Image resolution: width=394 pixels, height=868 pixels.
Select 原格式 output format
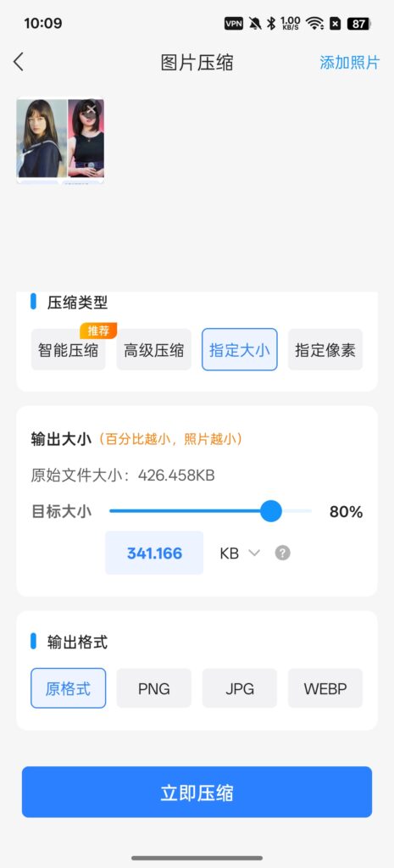68,688
